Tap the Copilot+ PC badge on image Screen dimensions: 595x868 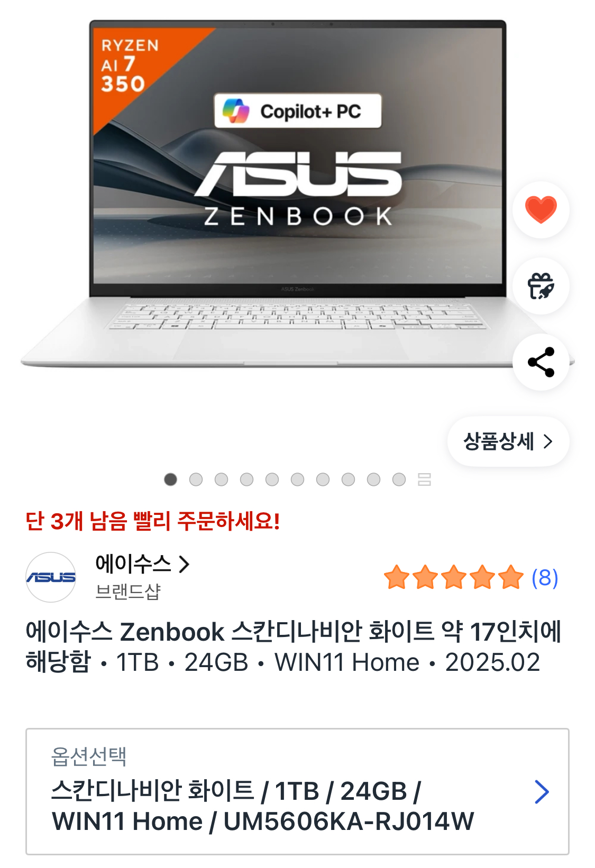click(x=298, y=111)
